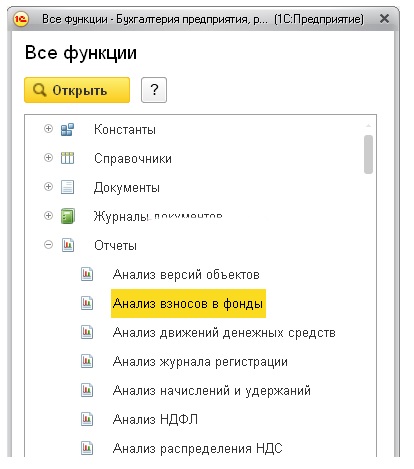Click report icon beside Анализ журнала регистрации
This screenshot has height=469, width=414.
pyautogui.click(x=87, y=361)
